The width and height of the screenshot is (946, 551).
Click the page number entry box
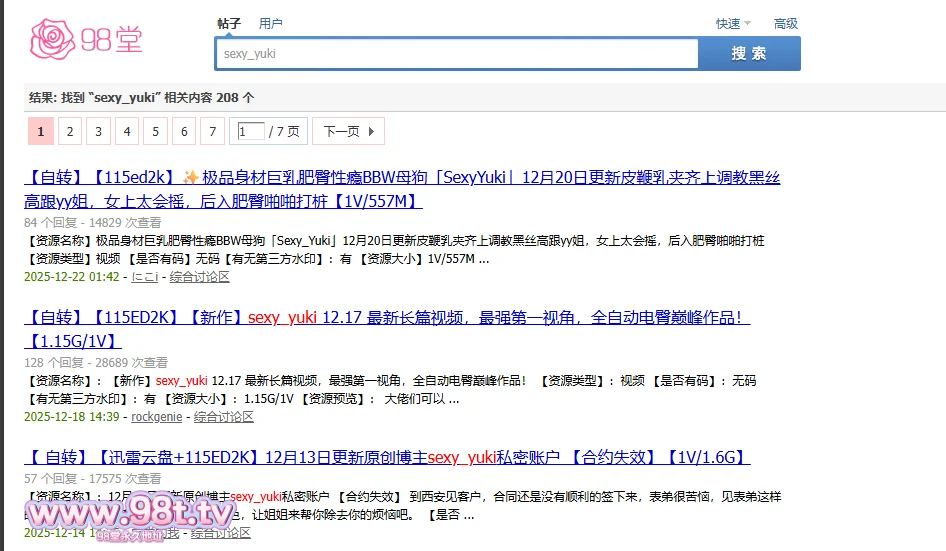tap(250, 131)
